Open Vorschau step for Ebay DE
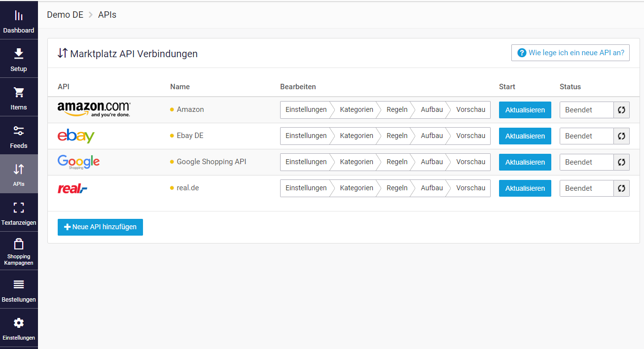644x349 pixels. click(x=470, y=136)
